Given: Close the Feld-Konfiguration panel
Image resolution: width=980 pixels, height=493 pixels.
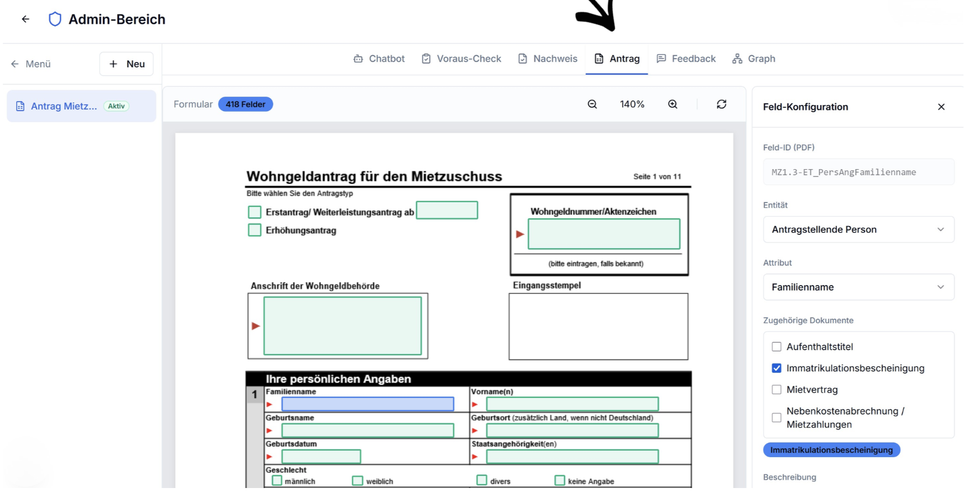Looking at the screenshot, I should [941, 107].
